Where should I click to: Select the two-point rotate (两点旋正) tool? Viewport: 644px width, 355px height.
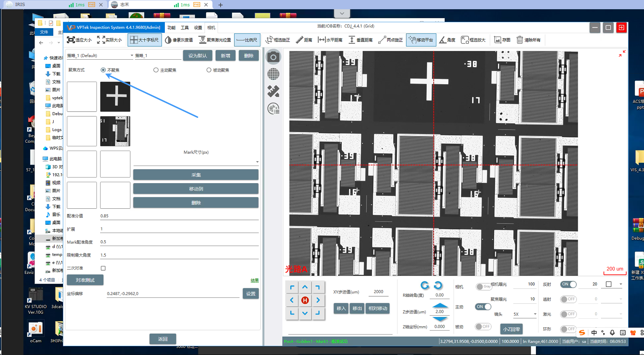point(391,40)
